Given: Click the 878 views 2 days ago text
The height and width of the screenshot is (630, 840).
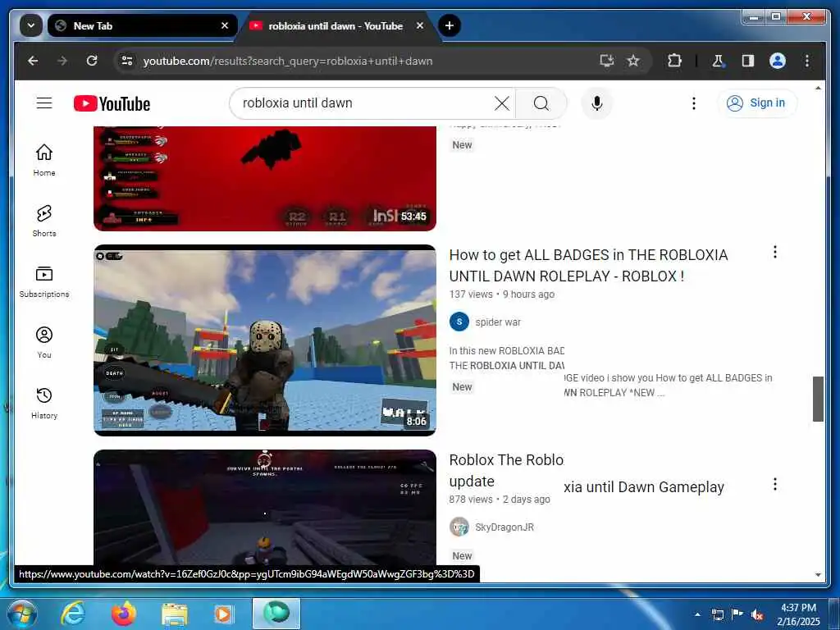Looking at the screenshot, I should point(500,500).
